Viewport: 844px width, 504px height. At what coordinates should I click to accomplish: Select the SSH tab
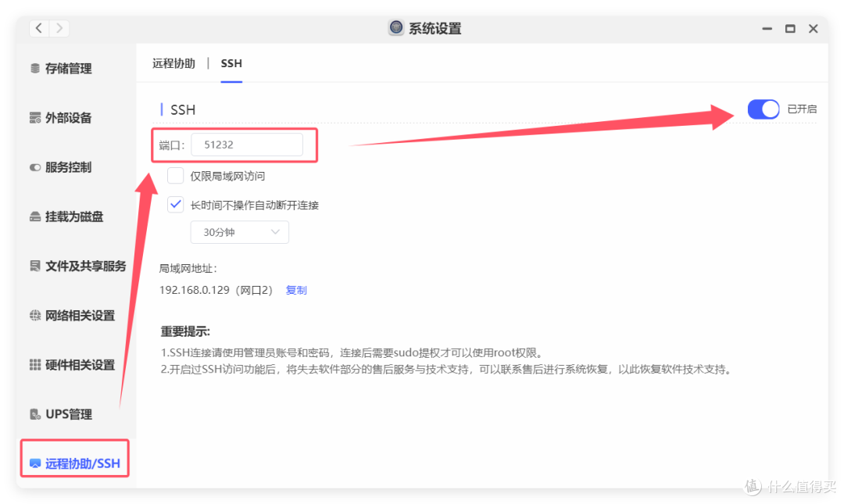[x=231, y=63]
